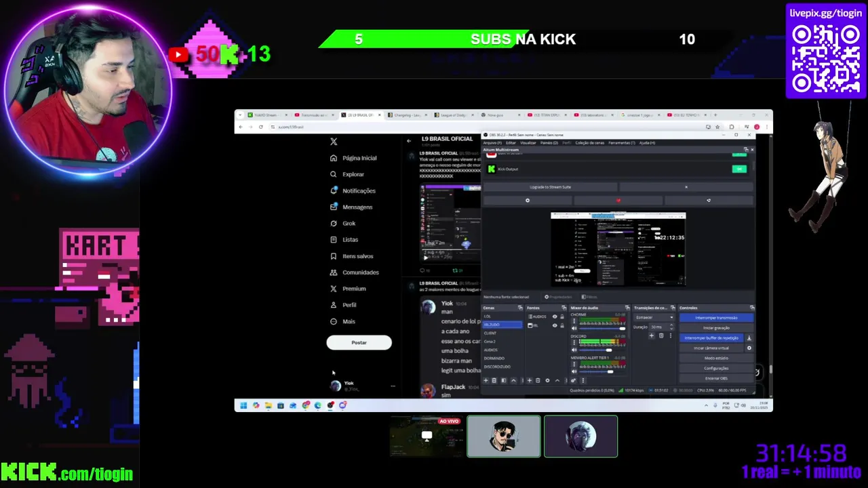Open Editar menu in OBS
868x488 pixels.
click(x=511, y=142)
